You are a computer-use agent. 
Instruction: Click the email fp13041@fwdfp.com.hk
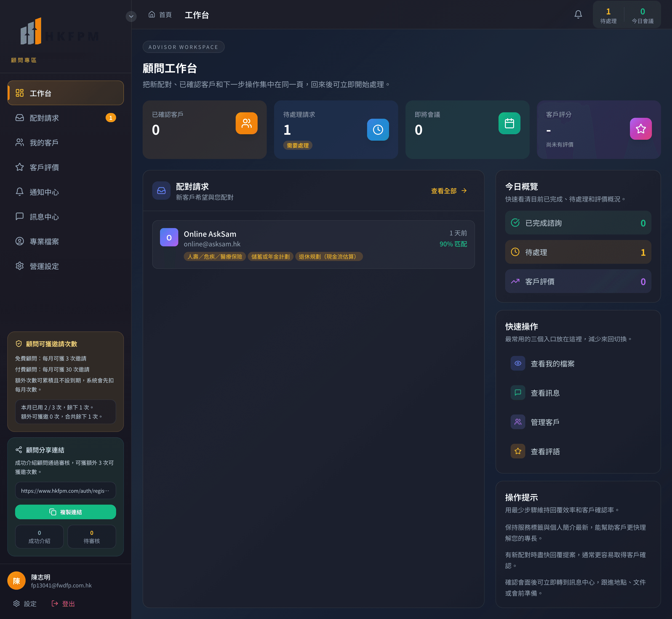(x=61, y=586)
